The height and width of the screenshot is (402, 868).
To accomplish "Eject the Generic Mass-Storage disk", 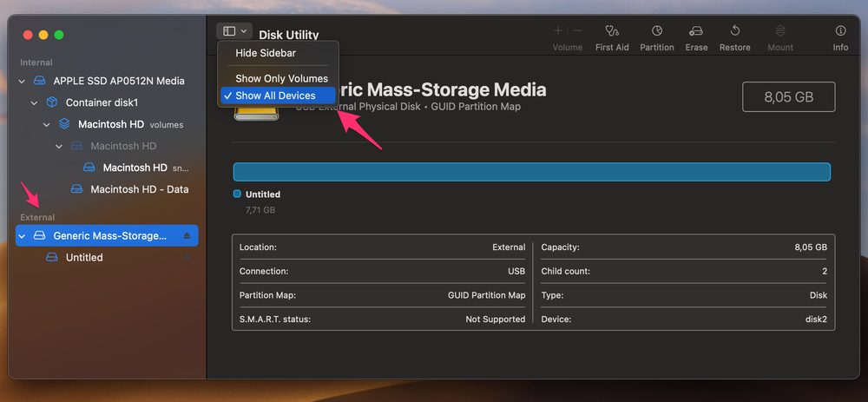I will tap(187, 236).
